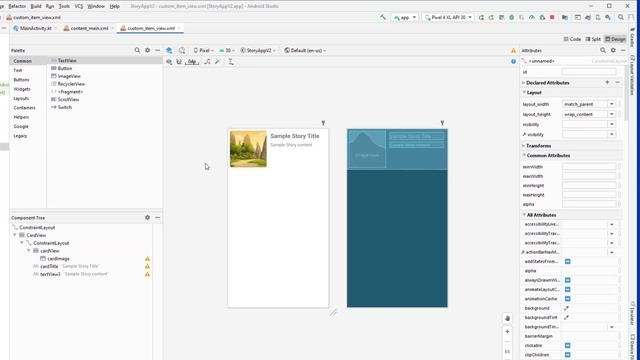Open the Build menu
The image size is (640, 360).
tap(36, 6)
